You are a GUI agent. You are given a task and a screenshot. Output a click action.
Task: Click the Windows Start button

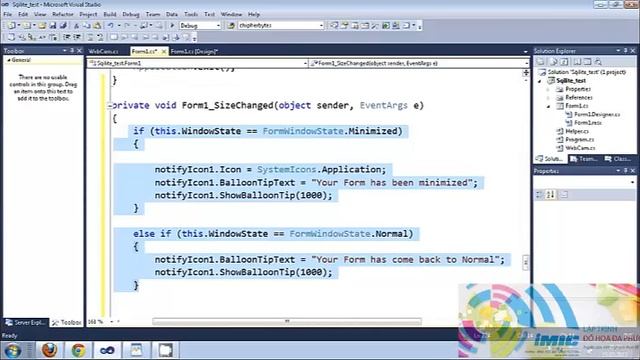point(13,351)
